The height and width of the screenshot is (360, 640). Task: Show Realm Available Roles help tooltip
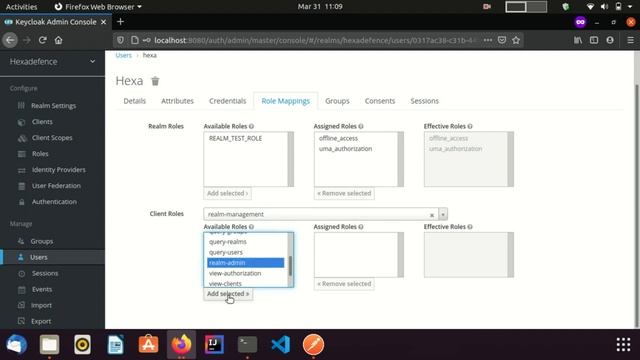click(251, 126)
